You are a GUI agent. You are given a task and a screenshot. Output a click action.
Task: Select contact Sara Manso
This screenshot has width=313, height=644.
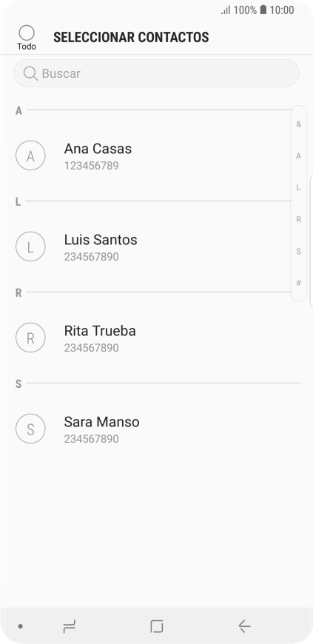point(157,429)
